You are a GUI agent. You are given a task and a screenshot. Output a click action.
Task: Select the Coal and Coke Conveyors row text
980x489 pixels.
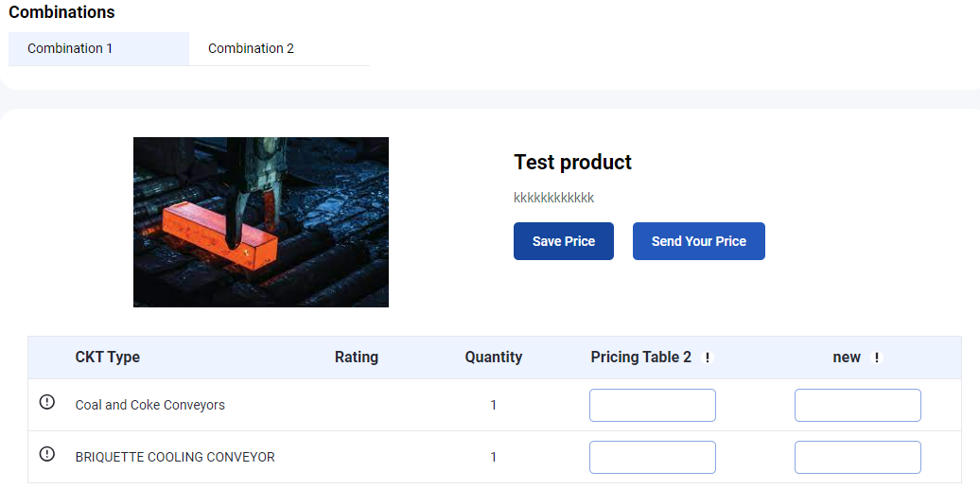click(150, 405)
